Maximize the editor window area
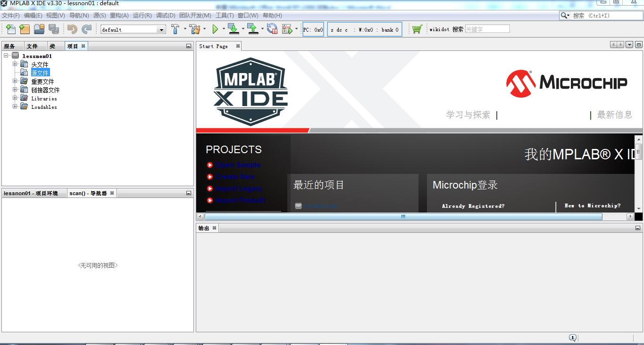Image resolution: width=644 pixels, height=345 pixels. pyautogui.click(x=639, y=45)
